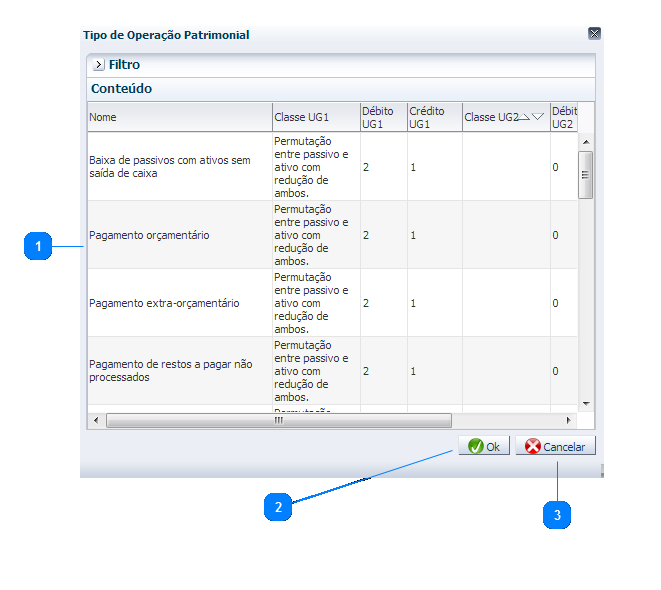Select the Pagamento orçamentário row
Viewport: 661px width, 590px height.
pyautogui.click(x=178, y=235)
